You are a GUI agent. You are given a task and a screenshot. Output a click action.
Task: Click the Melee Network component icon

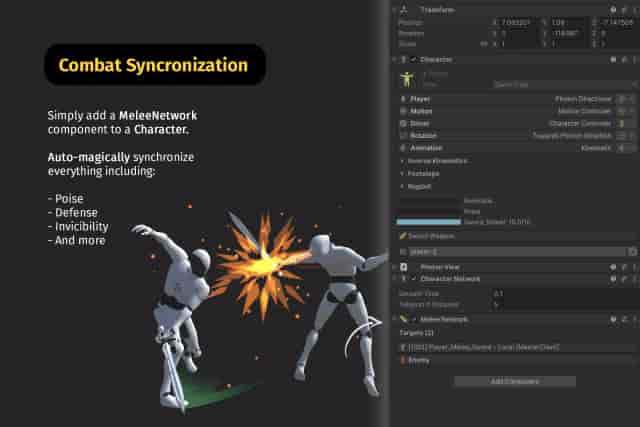pos(404,319)
